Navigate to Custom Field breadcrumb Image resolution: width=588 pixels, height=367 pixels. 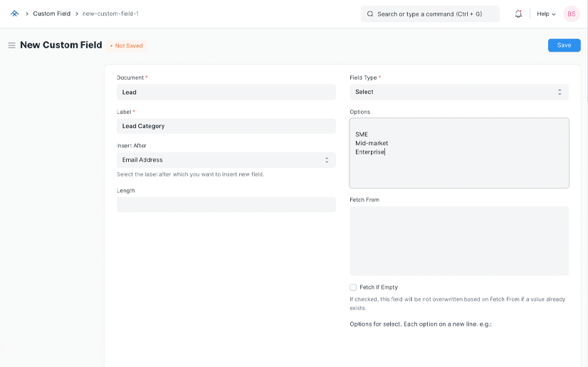[51, 14]
